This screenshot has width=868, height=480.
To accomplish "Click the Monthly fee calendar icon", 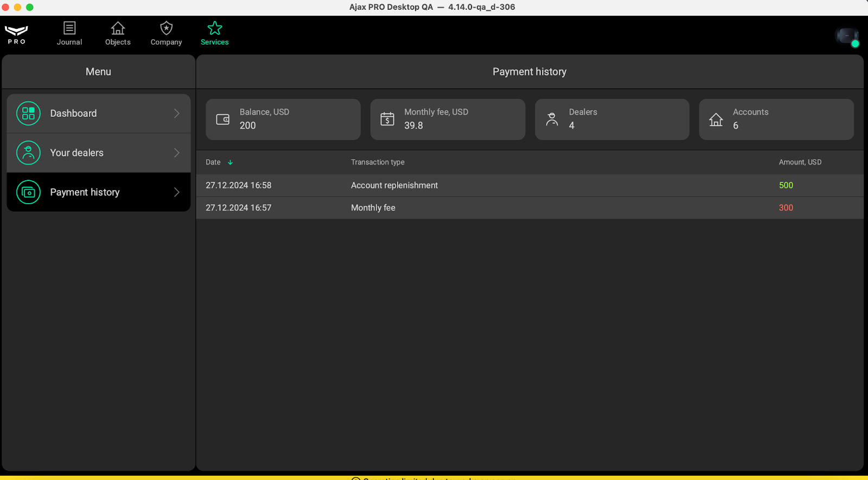I will coord(387,119).
